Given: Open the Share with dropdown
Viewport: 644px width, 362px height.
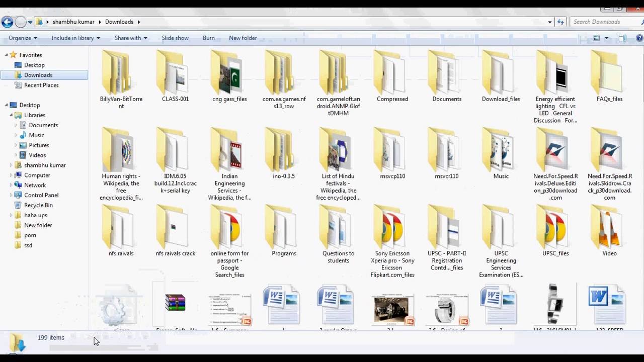Looking at the screenshot, I should (131, 38).
